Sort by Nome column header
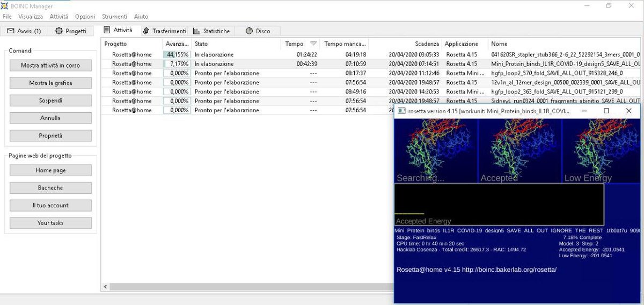The width and height of the screenshot is (644, 305). 565,44
